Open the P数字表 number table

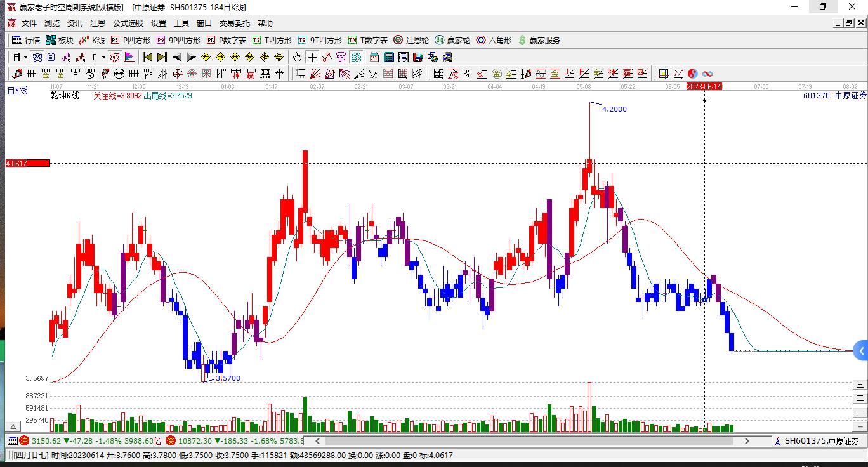pyautogui.click(x=227, y=40)
